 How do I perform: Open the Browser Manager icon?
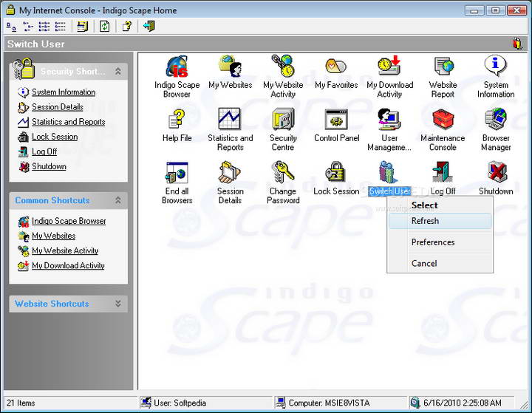pyautogui.click(x=496, y=120)
